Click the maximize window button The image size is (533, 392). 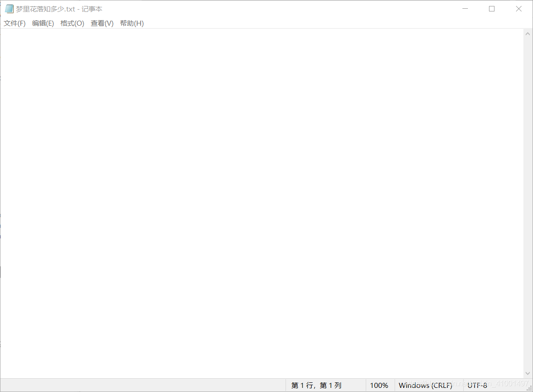click(492, 8)
